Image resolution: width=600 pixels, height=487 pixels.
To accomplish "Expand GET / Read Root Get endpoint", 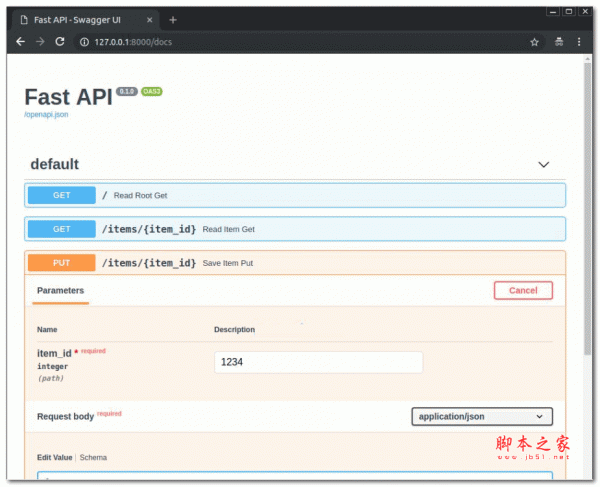I will tap(295, 195).
